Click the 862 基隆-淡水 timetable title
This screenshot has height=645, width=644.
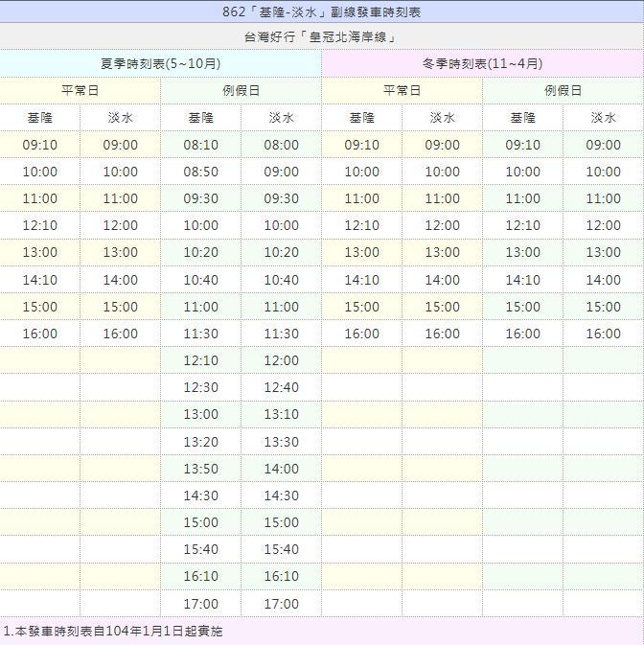pyautogui.click(x=321, y=12)
